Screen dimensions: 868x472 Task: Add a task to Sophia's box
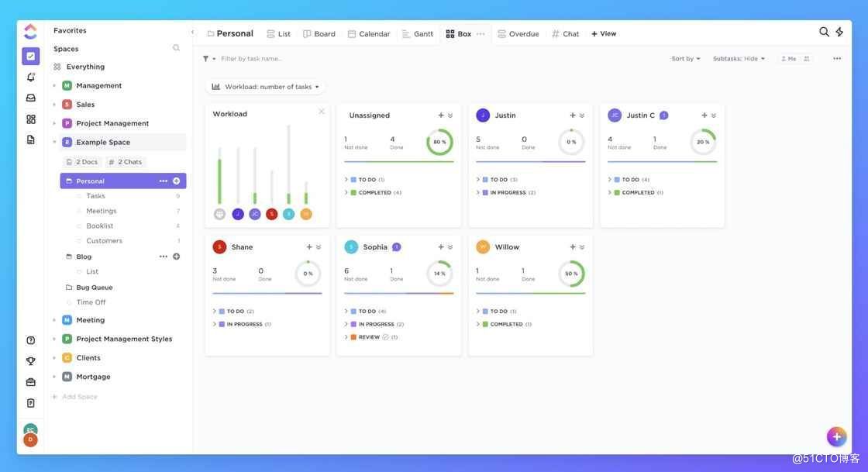(x=441, y=246)
